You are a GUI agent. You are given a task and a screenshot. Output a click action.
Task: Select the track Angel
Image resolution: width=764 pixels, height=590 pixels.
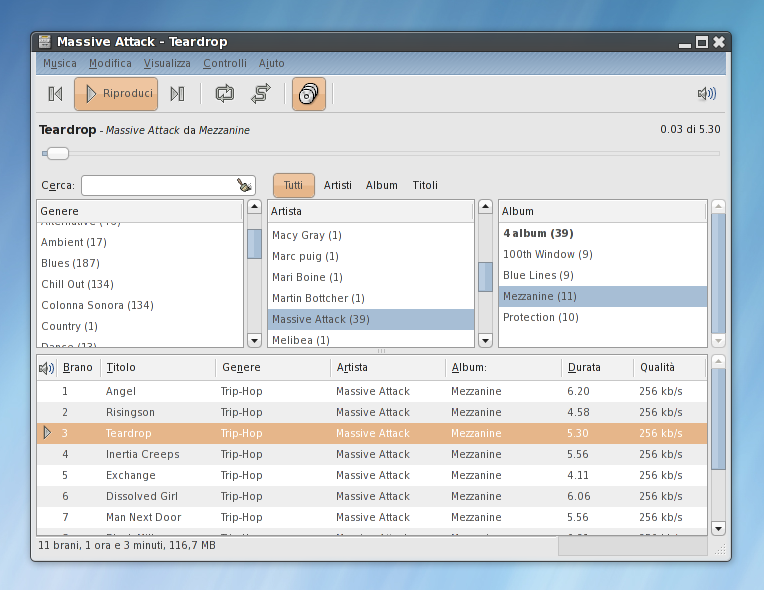coord(372,391)
